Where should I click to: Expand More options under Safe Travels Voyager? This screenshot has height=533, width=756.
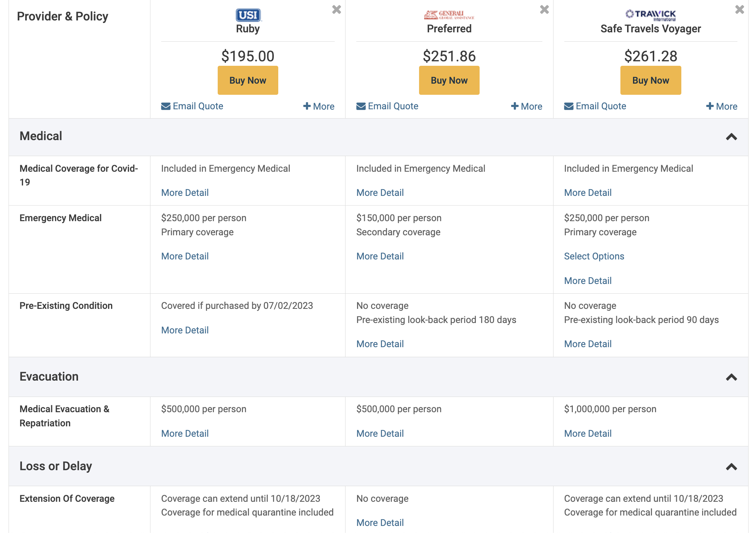click(721, 106)
